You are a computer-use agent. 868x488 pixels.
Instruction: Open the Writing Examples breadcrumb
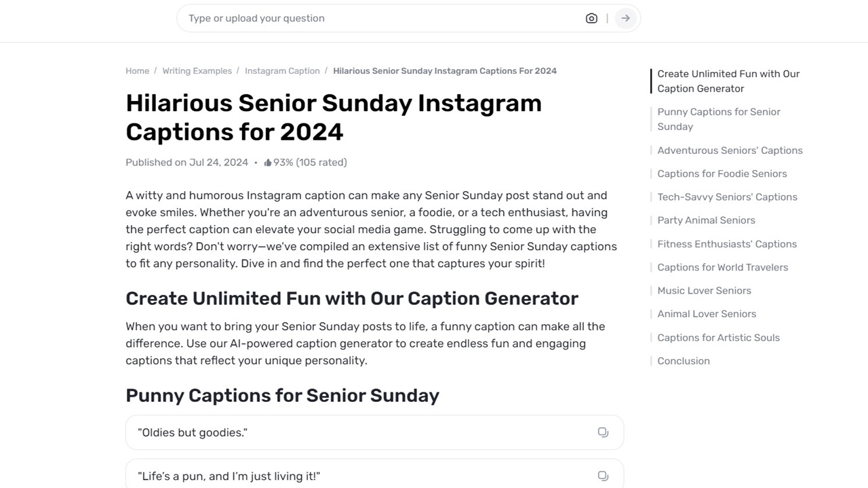(197, 70)
